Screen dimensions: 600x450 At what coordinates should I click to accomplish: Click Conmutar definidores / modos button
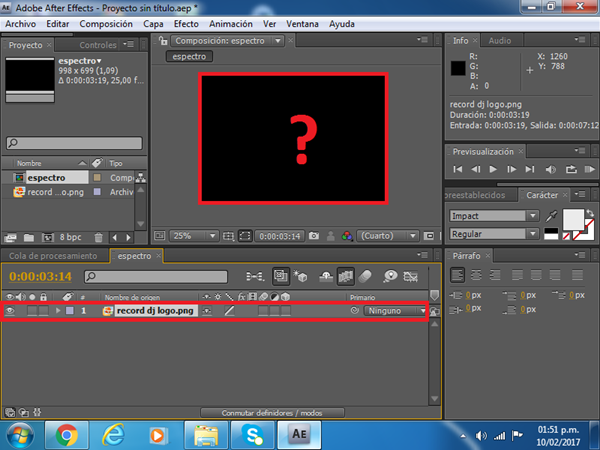272,412
